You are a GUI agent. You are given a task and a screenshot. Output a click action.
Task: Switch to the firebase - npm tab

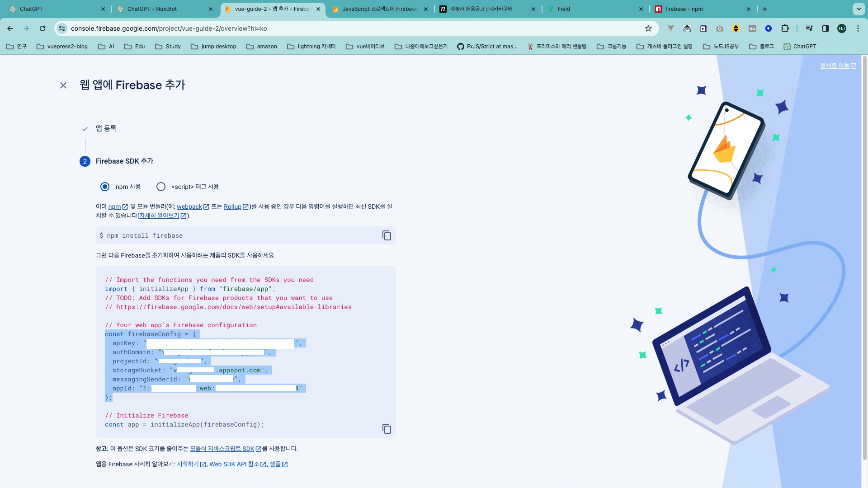702,9
